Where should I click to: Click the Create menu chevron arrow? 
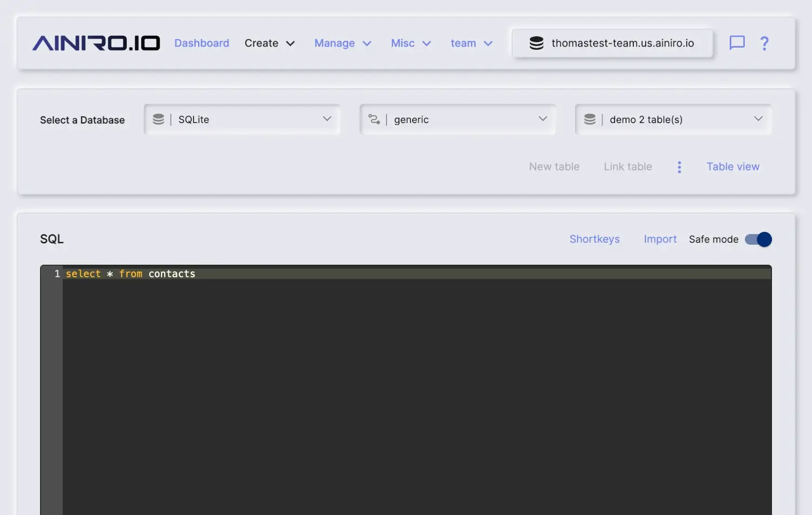(290, 43)
